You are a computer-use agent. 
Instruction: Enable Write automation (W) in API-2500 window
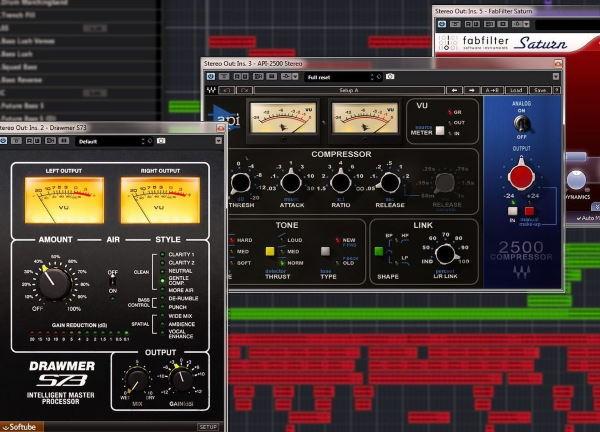click(245, 77)
